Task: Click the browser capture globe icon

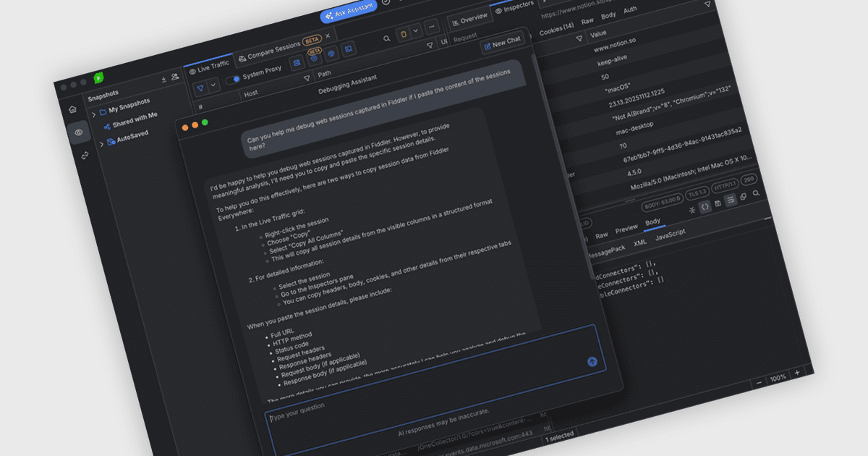Action: (331, 54)
